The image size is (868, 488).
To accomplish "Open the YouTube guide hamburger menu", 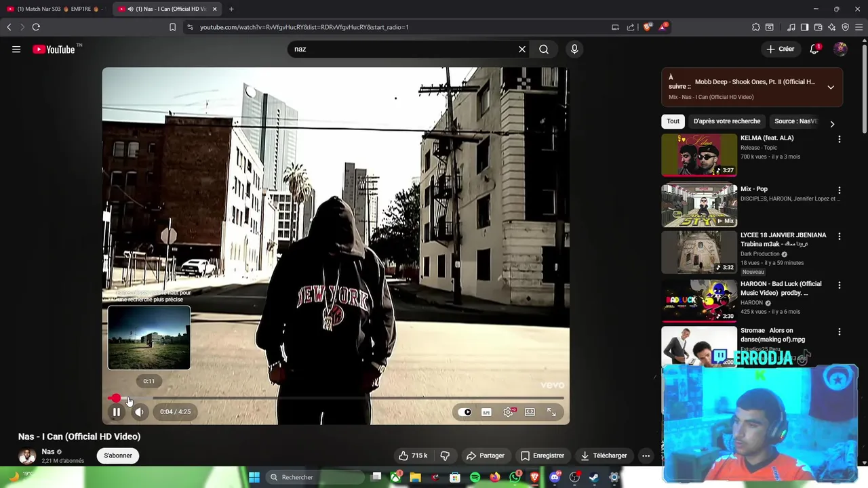I will (16, 49).
